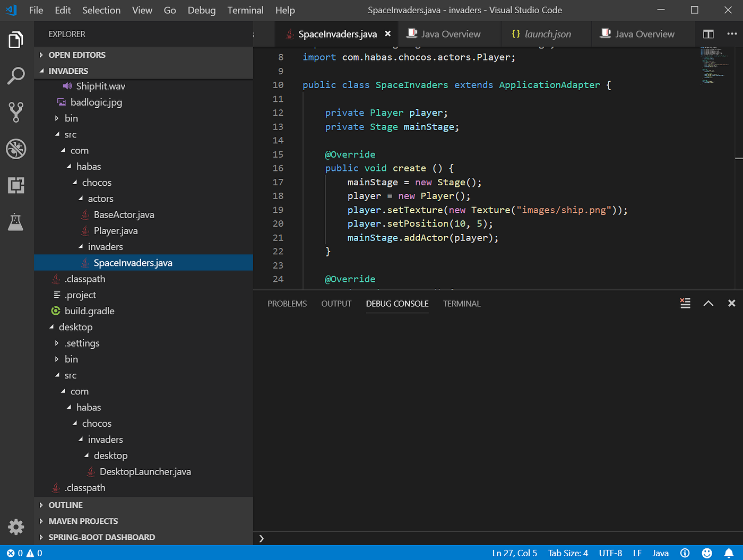Click the Java language mode indicator
The image size is (743, 560).
click(x=660, y=553)
